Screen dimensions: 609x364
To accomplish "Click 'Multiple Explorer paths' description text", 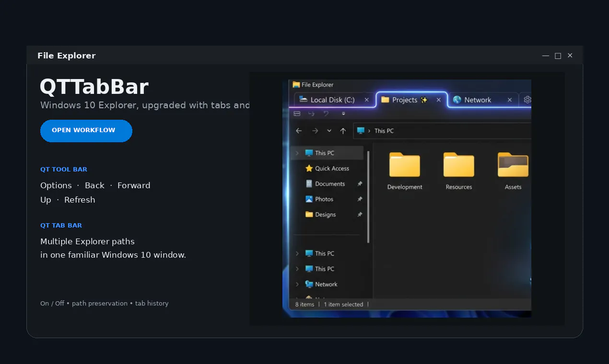I will coord(87,241).
